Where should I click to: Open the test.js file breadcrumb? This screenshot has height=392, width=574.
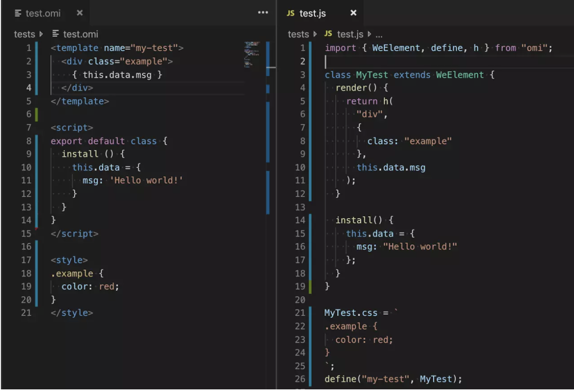click(350, 34)
